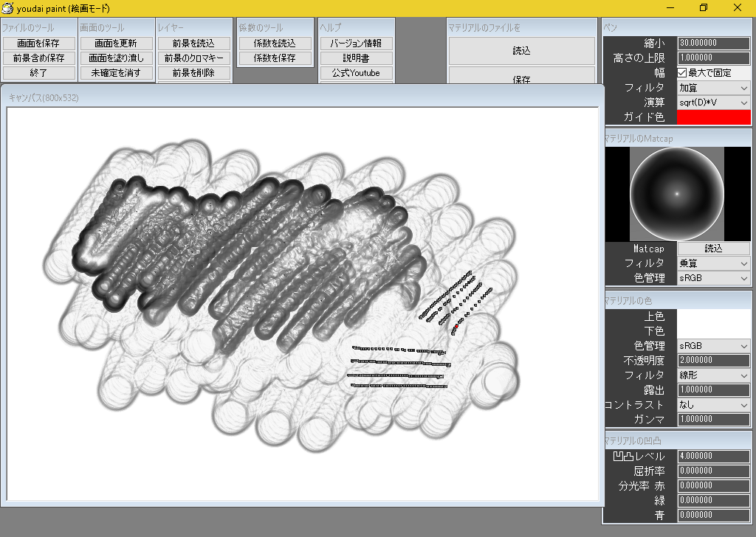Open the 演算 dropdown showing sqrt(D)*V
The width and height of the screenshot is (756, 537).
tap(713, 102)
